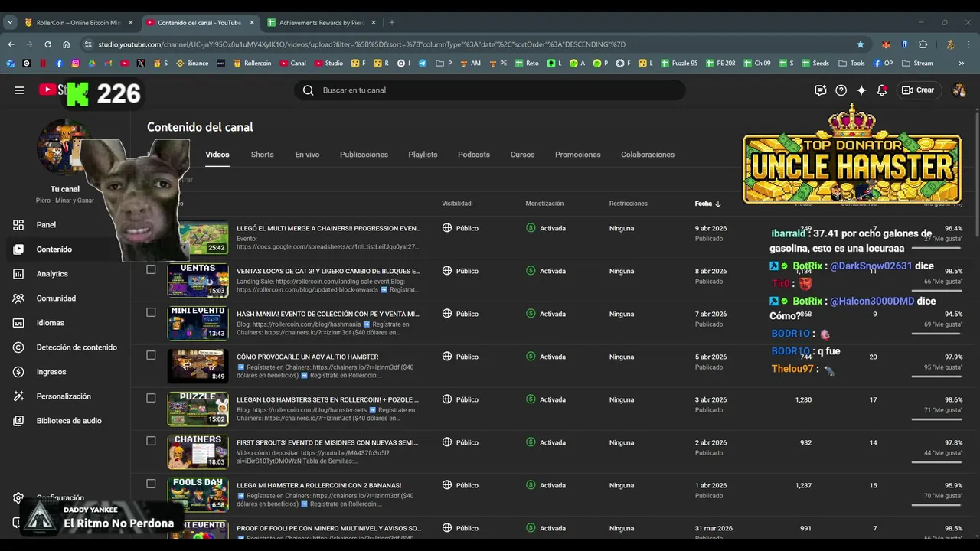Check the LLEGAN LOS HAMSTERS SETS video
This screenshot has height=551, width=980.
[151, 398]
